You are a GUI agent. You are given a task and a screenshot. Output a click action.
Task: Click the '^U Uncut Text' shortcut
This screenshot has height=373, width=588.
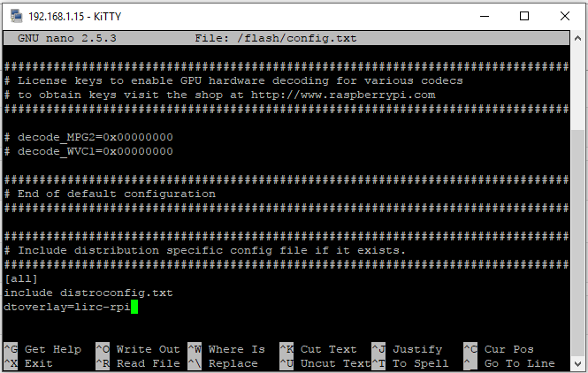click(325, 363)
